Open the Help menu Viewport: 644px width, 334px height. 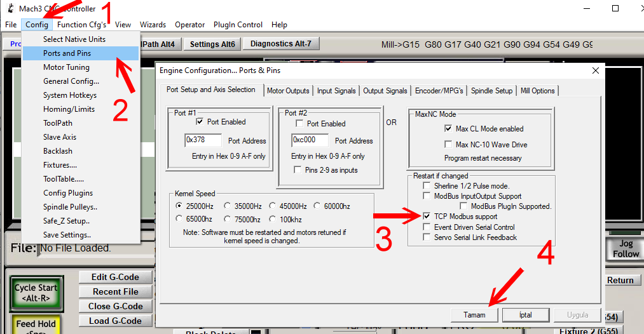tap(279, 25)
